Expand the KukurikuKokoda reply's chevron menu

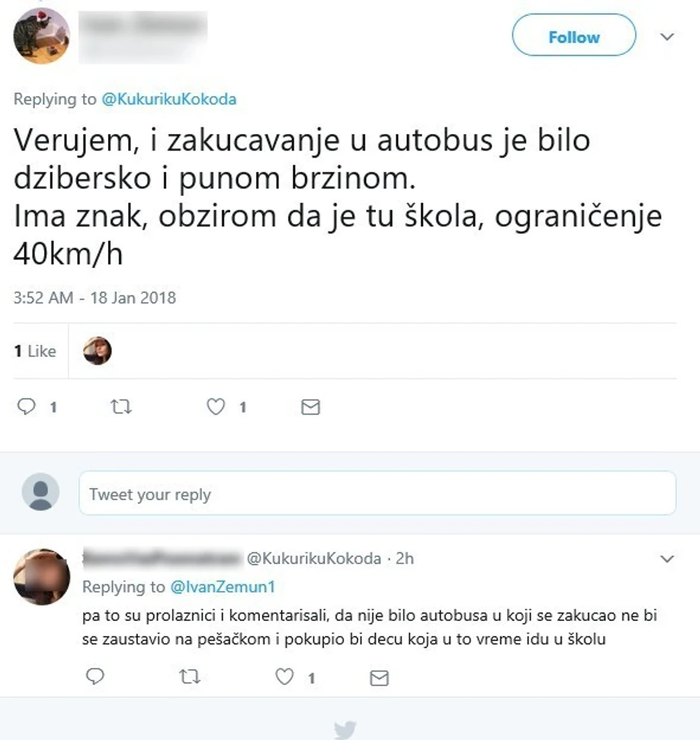coord(666,559)
